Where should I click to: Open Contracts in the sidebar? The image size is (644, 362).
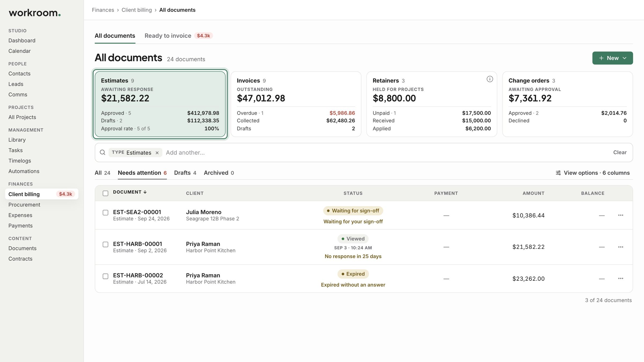coord(20,259)
